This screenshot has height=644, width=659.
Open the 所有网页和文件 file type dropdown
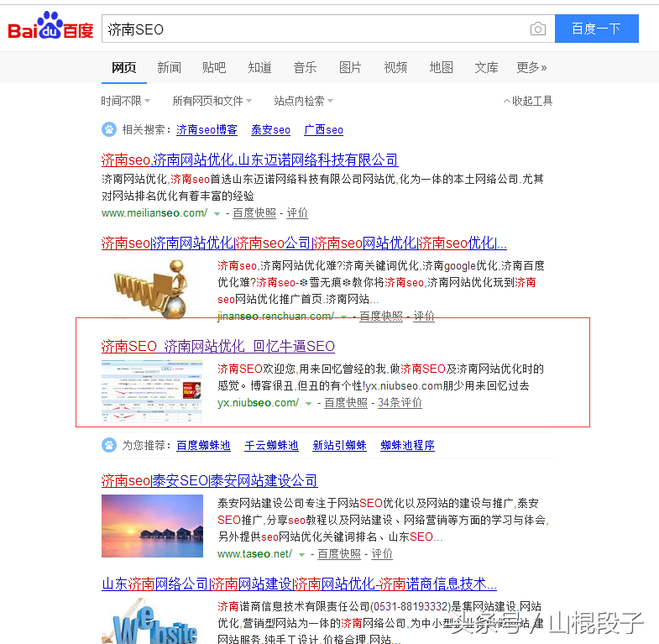212,101
